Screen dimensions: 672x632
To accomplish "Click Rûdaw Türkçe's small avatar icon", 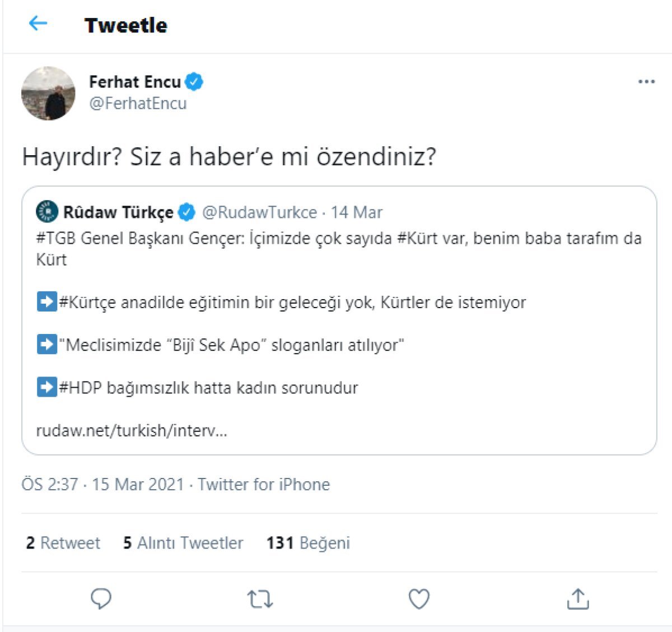I will click(47, 212).
